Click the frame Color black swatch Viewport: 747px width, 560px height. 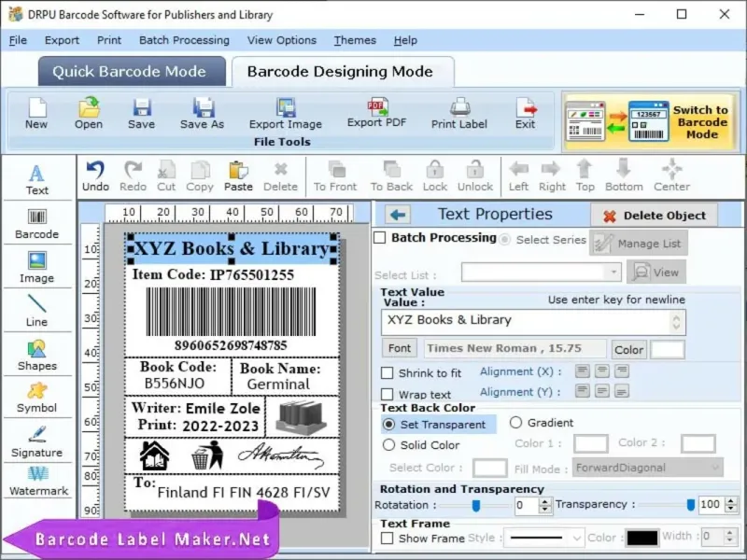[642, 538]
